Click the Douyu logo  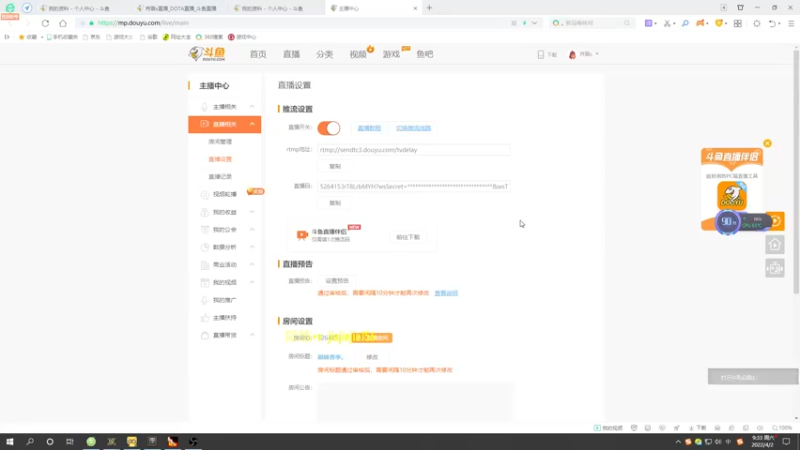207,54
